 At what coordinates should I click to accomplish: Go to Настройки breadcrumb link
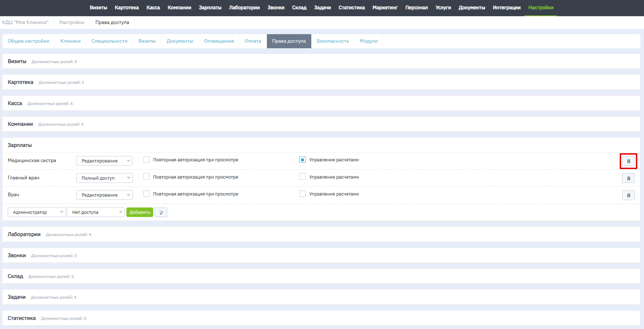(x=72, y=23)
